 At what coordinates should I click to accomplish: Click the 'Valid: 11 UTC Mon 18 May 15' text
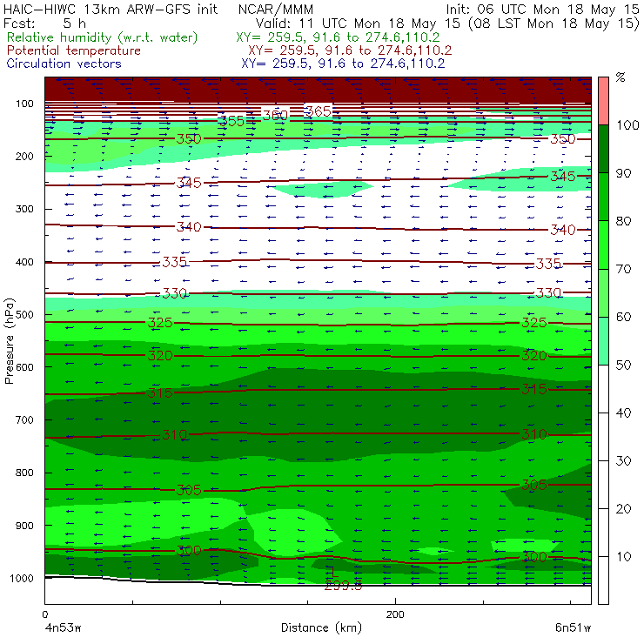(x=358, y=23)
